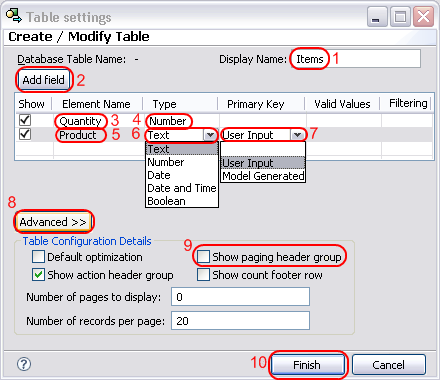Choose Boolean in the Type list
Viewport: 440px width, 380px height.
pos(182,201)
